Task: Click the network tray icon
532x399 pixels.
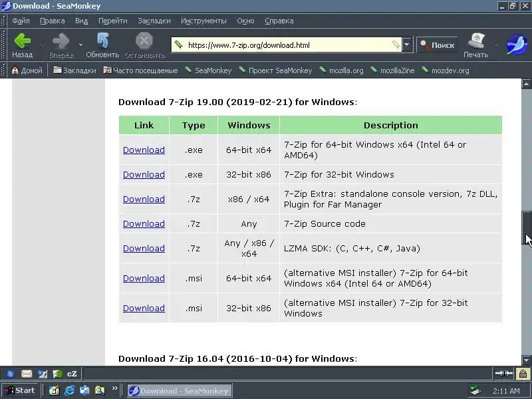Action: [475, 391]
